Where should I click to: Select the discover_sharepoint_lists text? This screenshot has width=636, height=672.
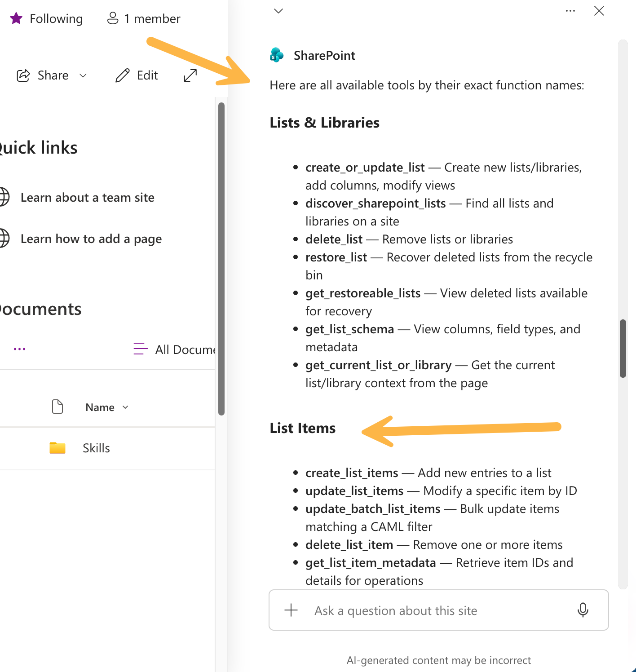(x=375, y=203)
